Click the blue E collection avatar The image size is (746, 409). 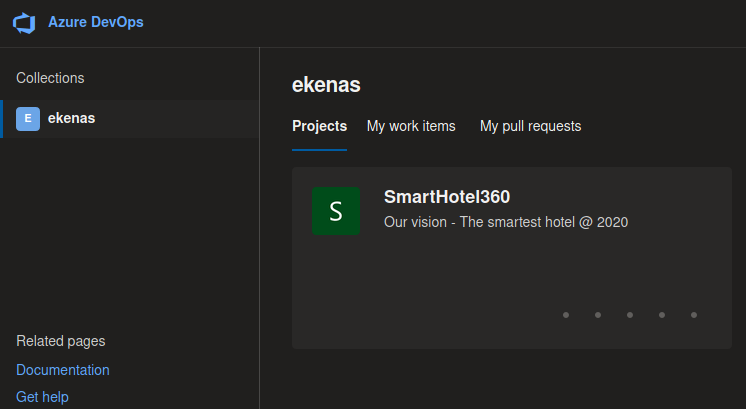28,118
